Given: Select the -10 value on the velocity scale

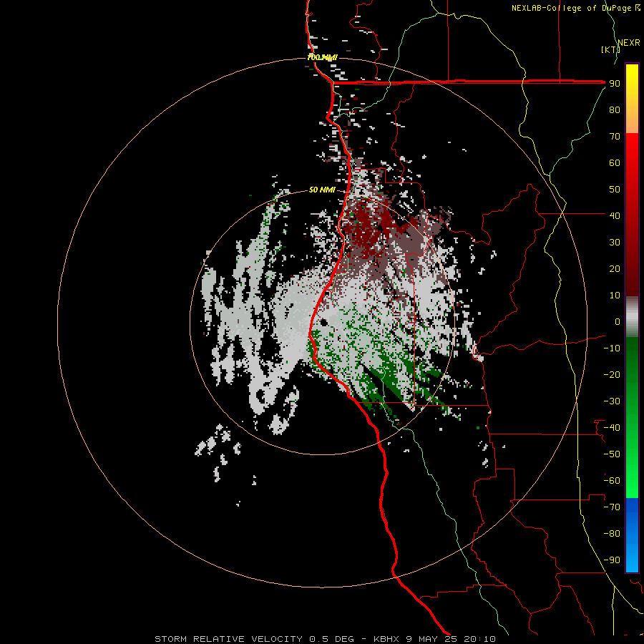Looking at the screenshot, I should [x=612, y=348].
